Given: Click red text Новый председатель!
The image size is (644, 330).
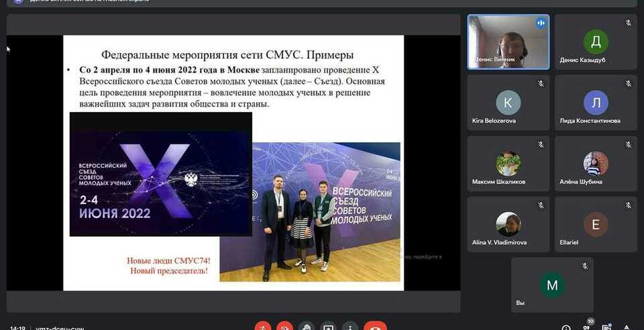Looking at the screenshot, I should coord(169,271).
